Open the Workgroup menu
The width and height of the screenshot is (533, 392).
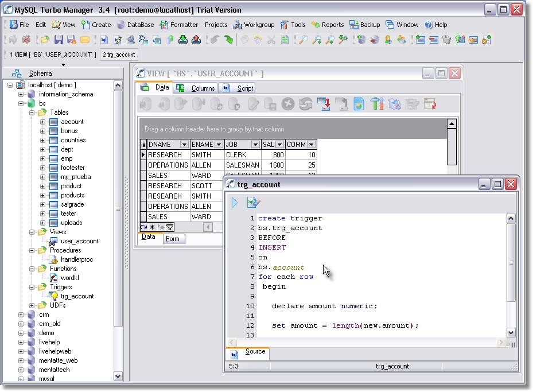click(254, 25)
